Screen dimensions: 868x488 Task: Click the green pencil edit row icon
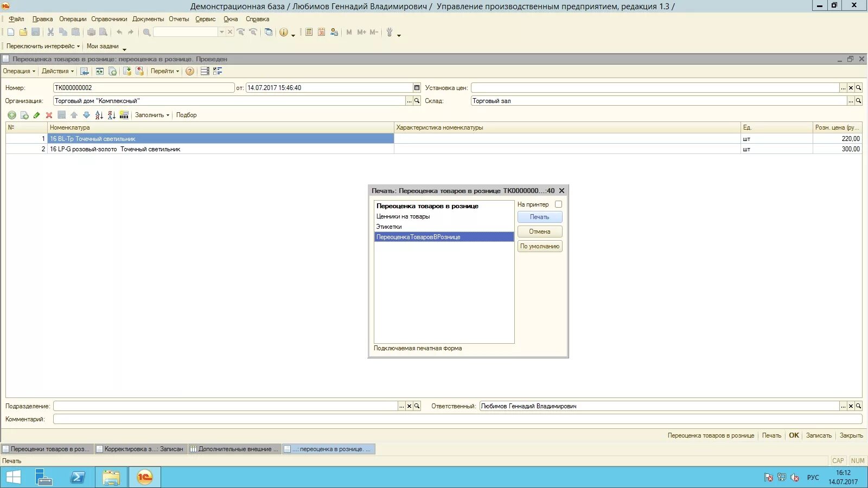pos(36,115)
